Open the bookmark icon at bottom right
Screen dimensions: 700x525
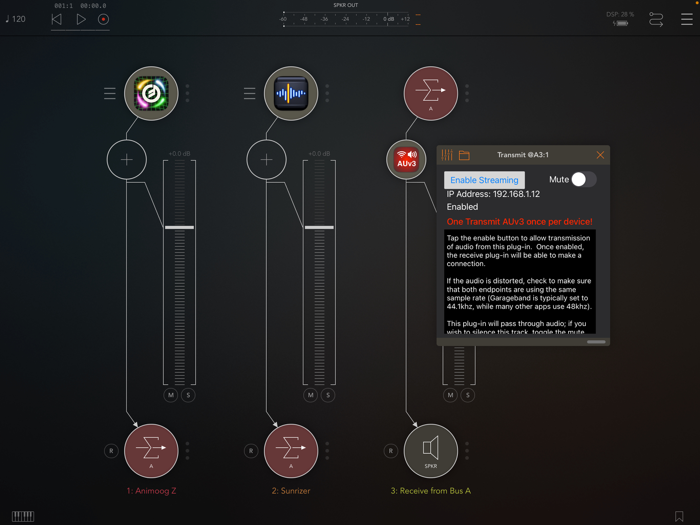[x=679, y=517]
